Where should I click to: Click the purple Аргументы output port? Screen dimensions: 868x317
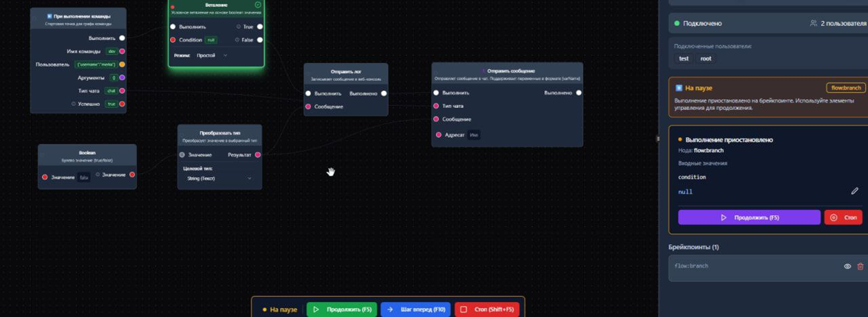pyautogui.click(x=122, y=78)
